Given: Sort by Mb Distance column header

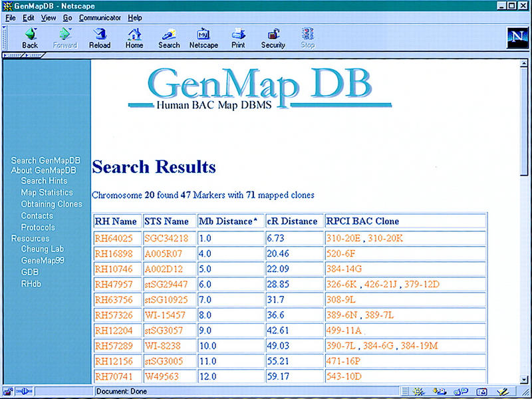Looking at the screenshot, I should pyautogui.click(x=225, y=221).
